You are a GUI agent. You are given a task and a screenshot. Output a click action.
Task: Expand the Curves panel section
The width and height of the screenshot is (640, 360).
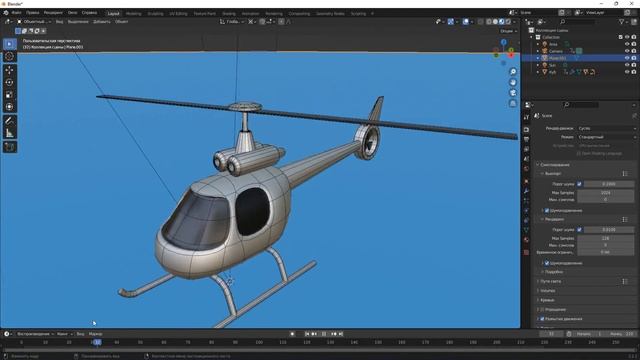[x=547, y=300]
